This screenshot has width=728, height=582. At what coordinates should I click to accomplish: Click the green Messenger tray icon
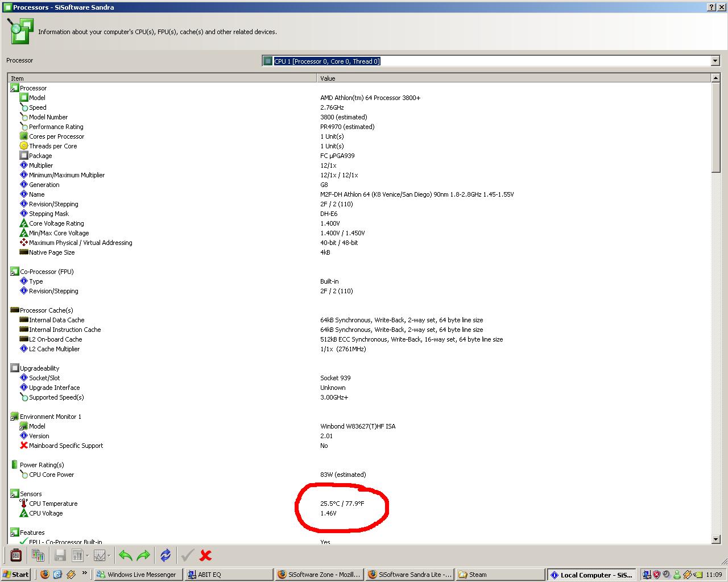pyautogui.click(x=677, y=575)
